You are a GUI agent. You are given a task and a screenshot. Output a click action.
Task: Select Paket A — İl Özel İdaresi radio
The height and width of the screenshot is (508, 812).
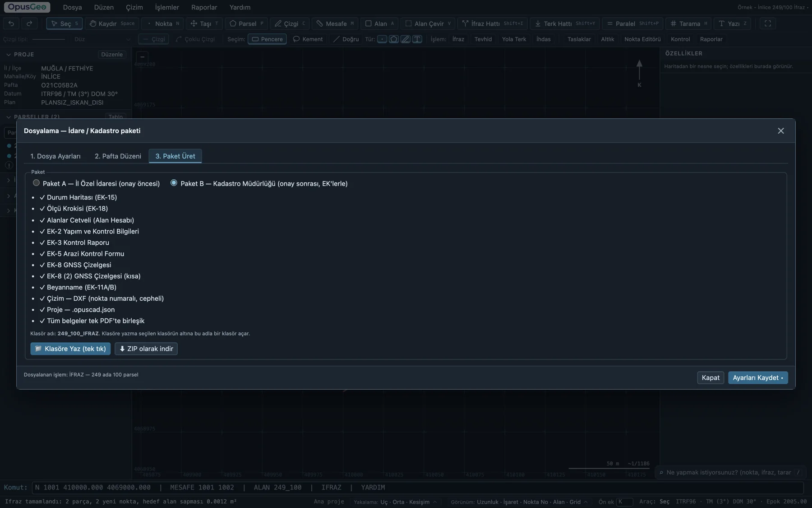36,183
